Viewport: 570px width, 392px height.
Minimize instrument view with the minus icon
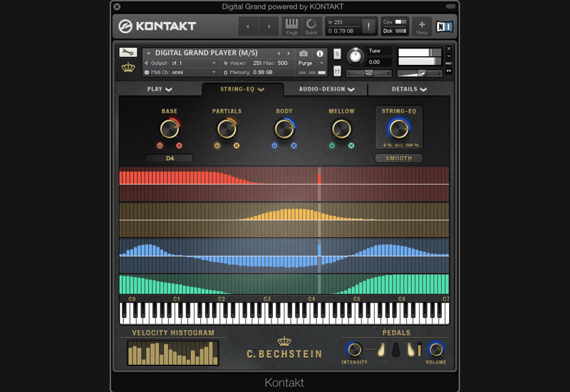pyautogui.click(x=449, y=56)
